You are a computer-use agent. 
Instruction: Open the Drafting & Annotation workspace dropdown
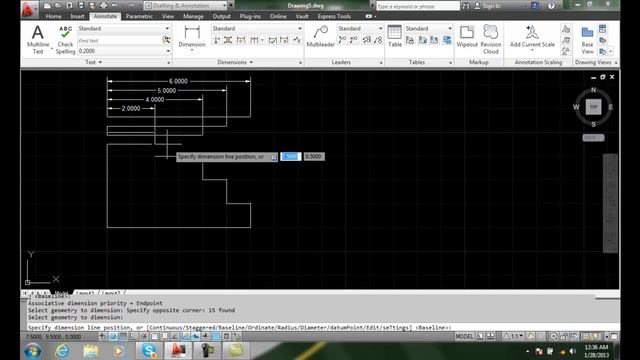pyautogui.click(x=185, y=6)
